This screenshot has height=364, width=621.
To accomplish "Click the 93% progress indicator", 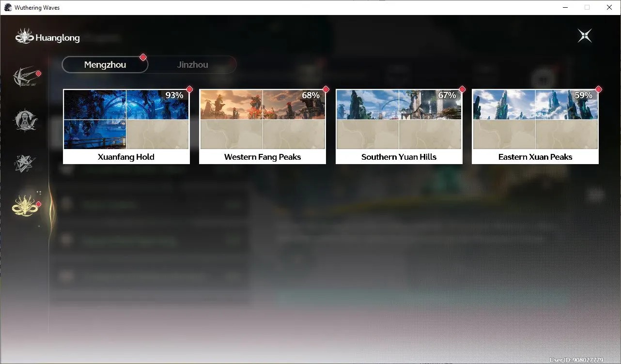I will tap(174, 95).
